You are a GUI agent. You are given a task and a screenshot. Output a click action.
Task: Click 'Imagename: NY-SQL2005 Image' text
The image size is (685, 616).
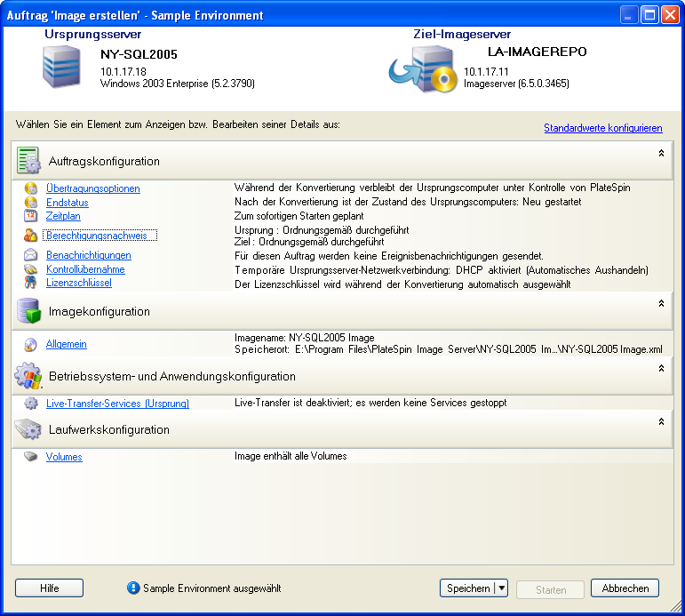pyautogui.click(x=305, y=338)
